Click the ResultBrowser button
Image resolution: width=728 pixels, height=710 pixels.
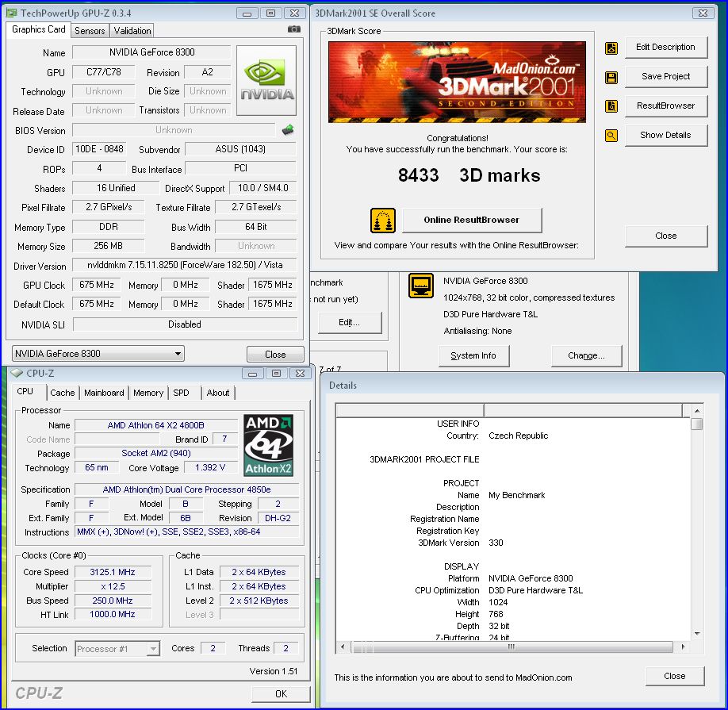[x=665, y=106]
